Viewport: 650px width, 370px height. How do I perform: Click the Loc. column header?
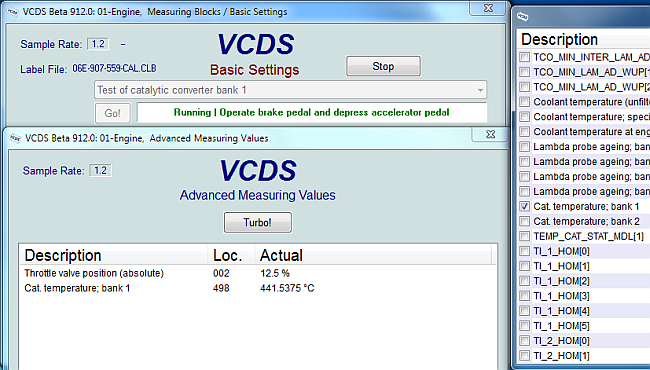tap(231, 255)
